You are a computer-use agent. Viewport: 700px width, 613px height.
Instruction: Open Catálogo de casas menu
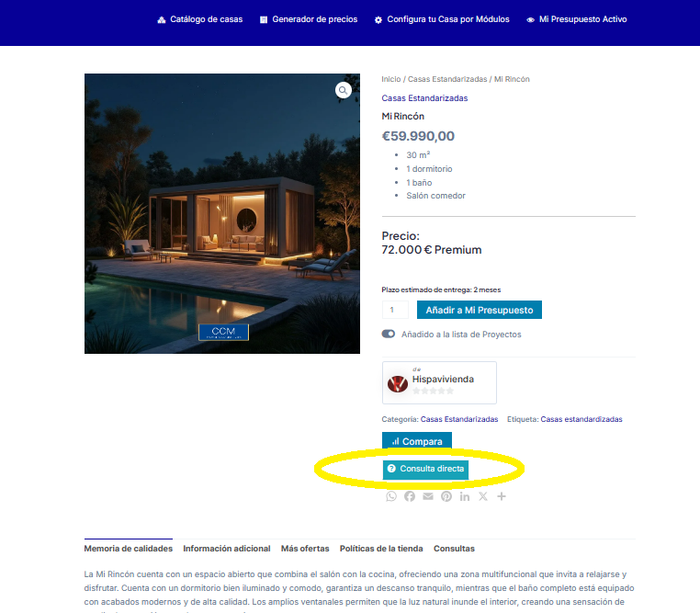tap(200, 19)
